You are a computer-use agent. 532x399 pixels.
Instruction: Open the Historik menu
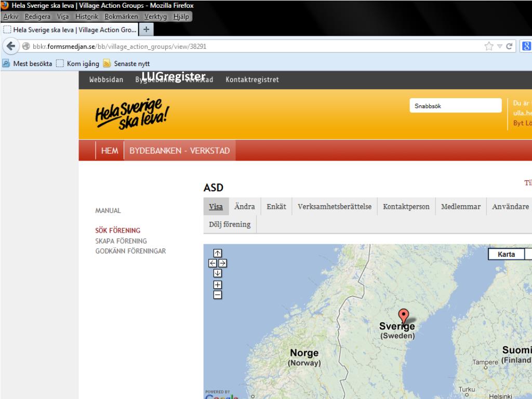click(87, 16)
